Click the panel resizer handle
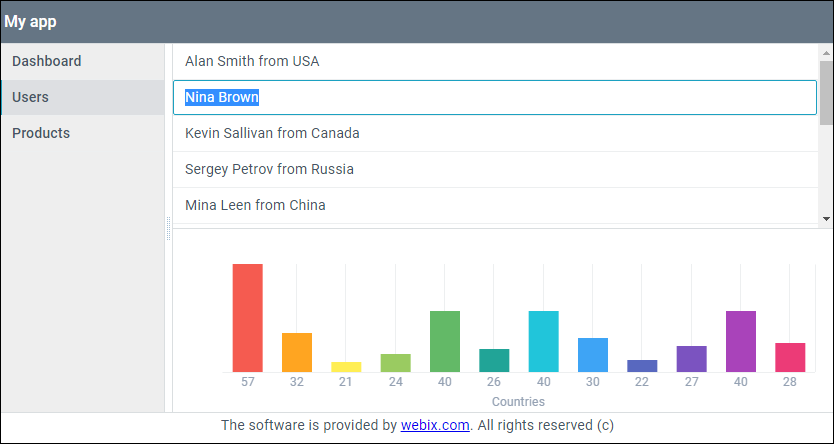 (x=168, y=233)
